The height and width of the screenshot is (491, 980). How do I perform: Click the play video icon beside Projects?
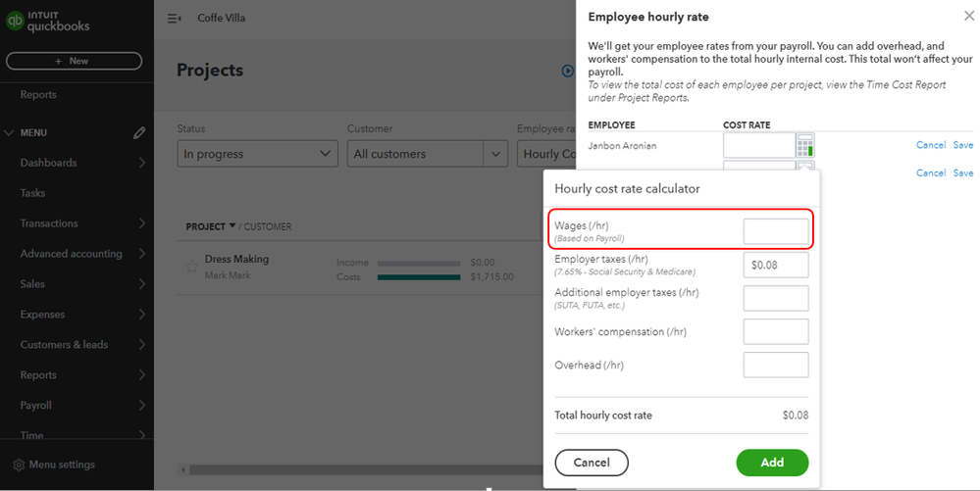pyautogui.click(x=568, y=71)
